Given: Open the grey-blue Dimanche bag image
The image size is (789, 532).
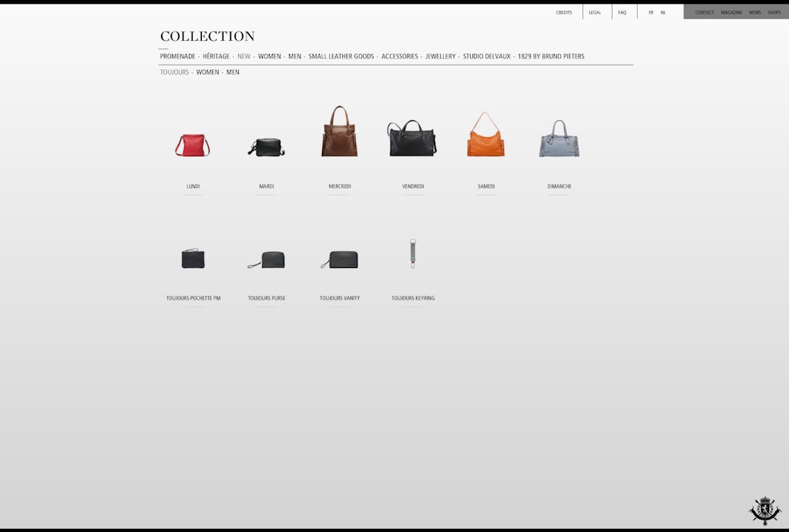Looking at the screenshot, I should [559, 139].
